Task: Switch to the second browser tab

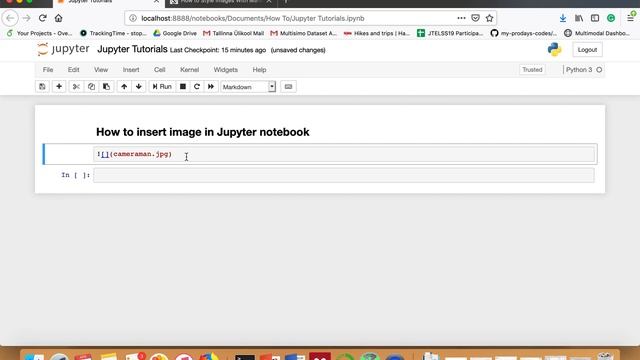Action: [x=220, y=2]
